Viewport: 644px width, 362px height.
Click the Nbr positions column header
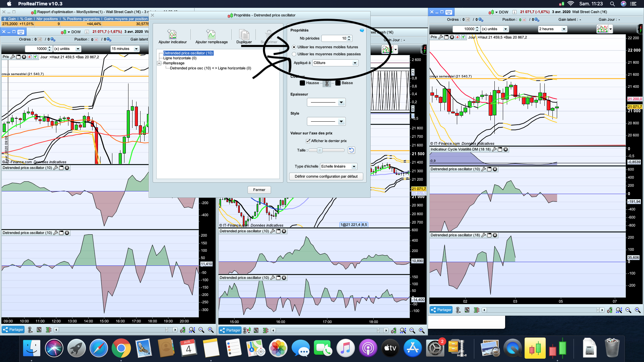coord(47,19)
